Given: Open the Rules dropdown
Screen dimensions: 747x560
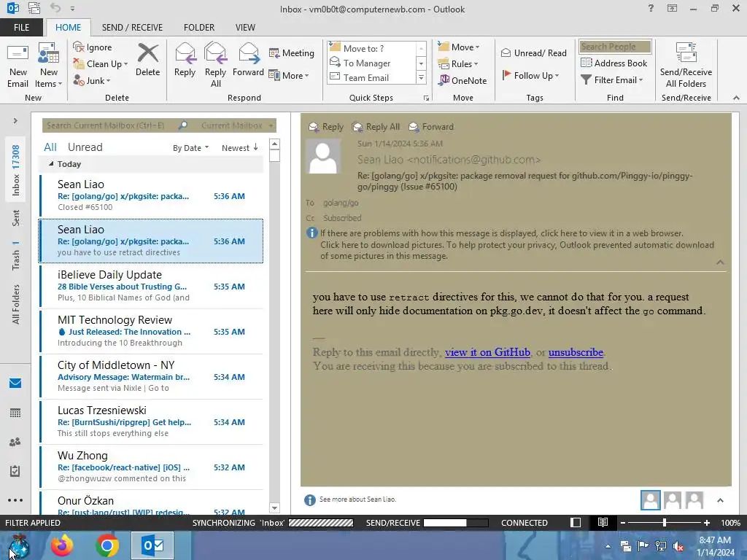Looking at the screenshot, I should click(457, 64).
